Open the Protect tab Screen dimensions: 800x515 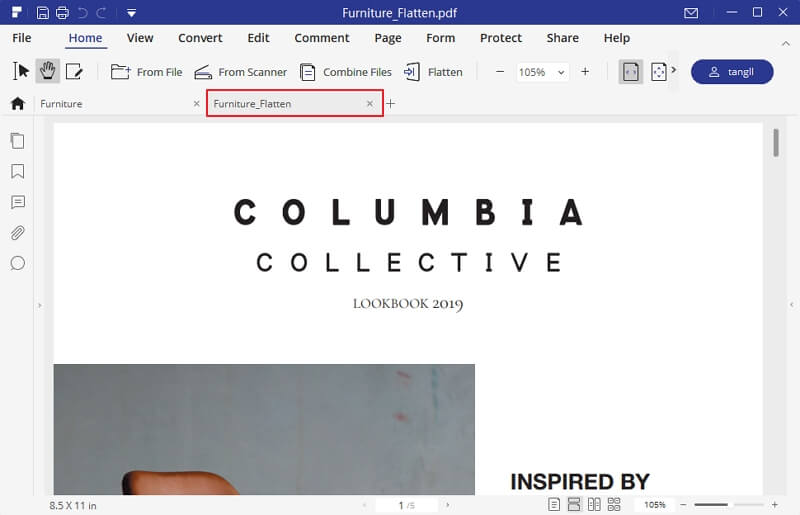pyautogui.click(x=501, y=38)
